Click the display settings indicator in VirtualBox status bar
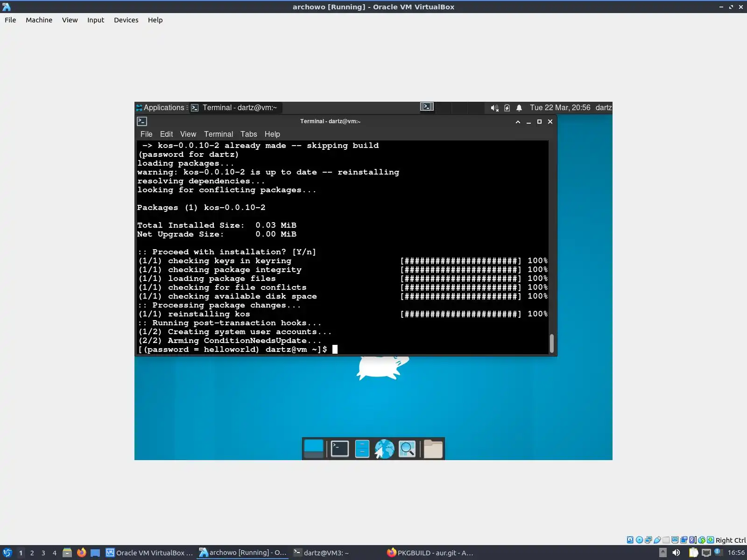The image size is (747, 560). [x=675, y=540]
